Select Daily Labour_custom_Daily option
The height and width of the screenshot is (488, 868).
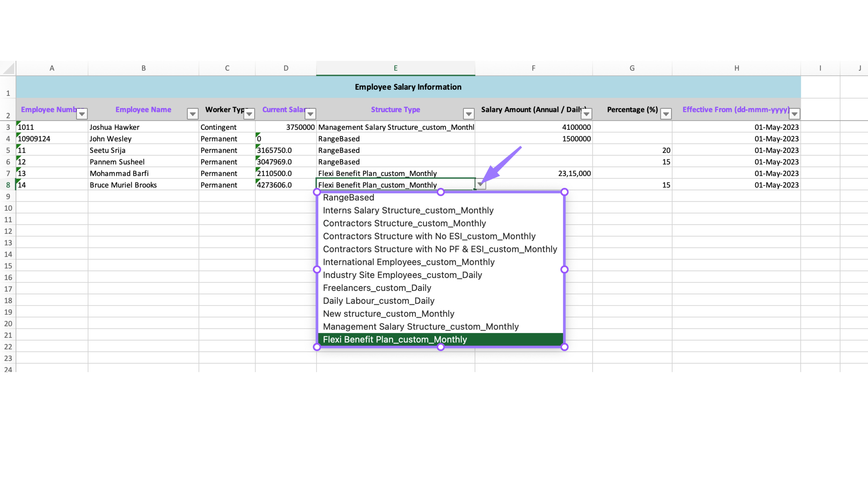(x=378, y=301)
